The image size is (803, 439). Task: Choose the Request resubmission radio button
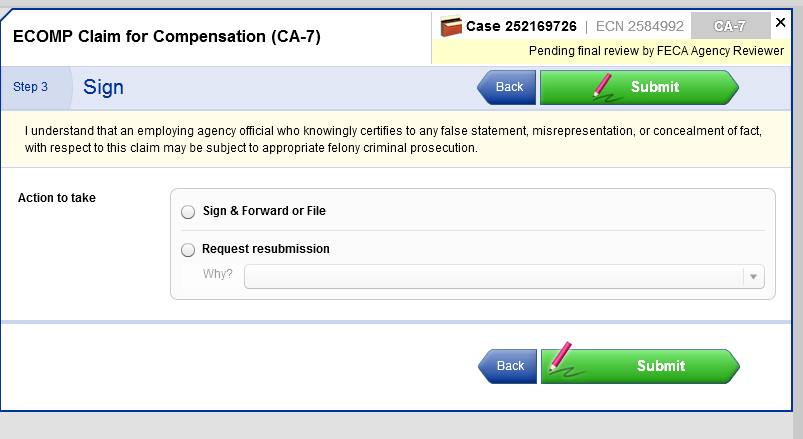[188, 250]
